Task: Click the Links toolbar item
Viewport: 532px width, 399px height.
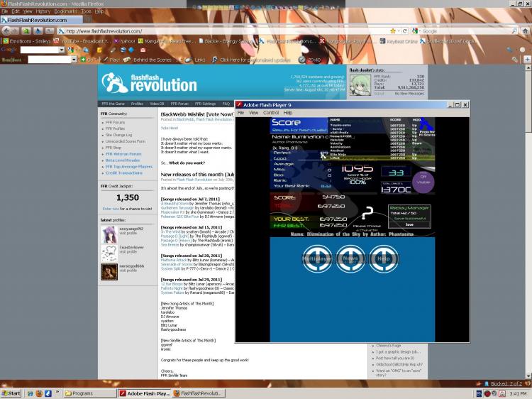Action: 196,60
